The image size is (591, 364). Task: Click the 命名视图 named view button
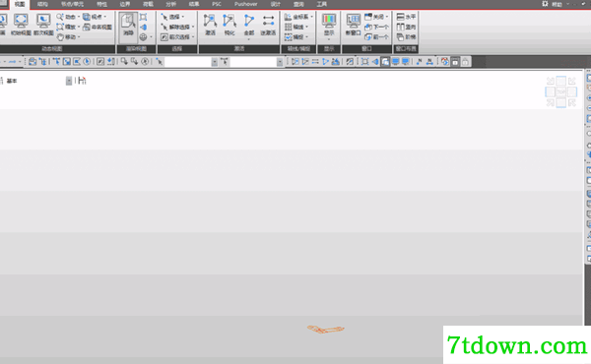98,27
